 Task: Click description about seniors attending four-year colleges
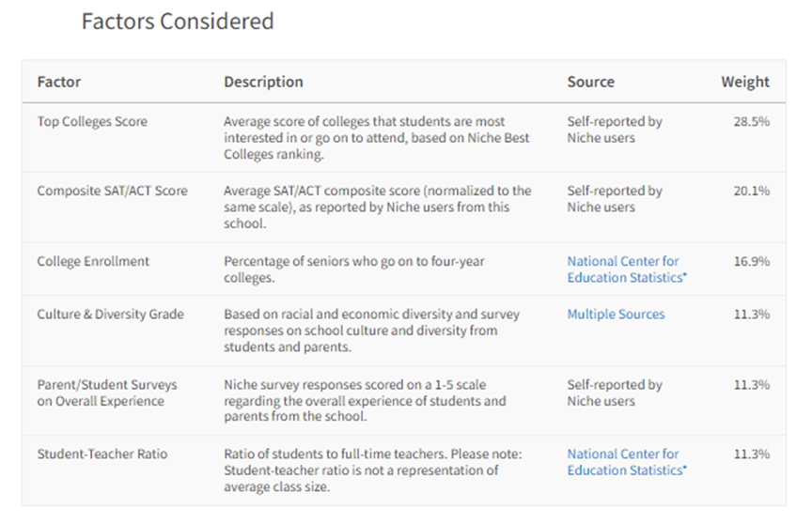tap(354, 269)
